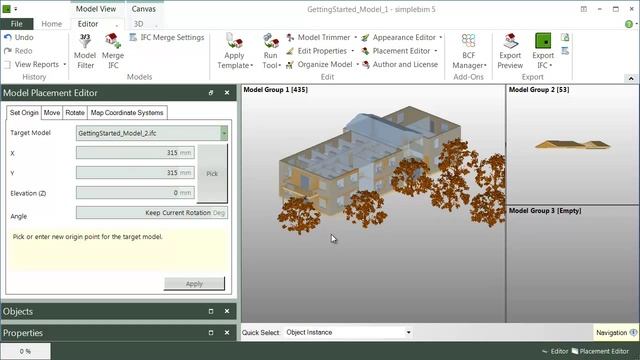640x360 pixels.
Task: Open the Model Trimmer tool
Action: [319, 37]
